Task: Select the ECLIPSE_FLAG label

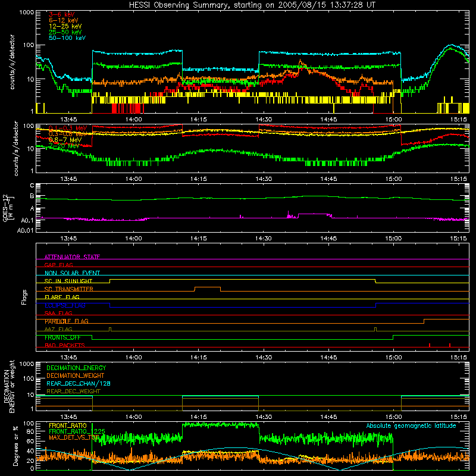Action: [x=65, y=305]
